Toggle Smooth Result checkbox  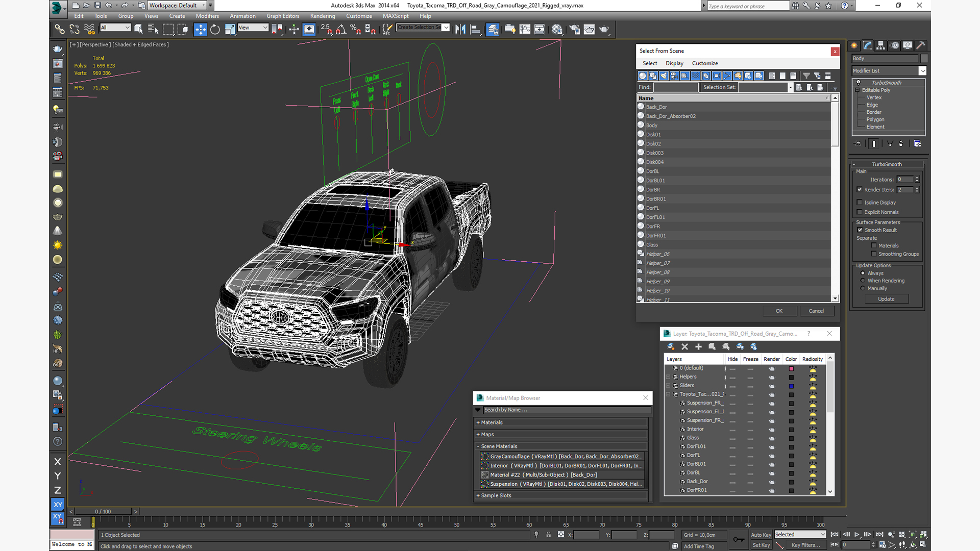click(860, 230)
